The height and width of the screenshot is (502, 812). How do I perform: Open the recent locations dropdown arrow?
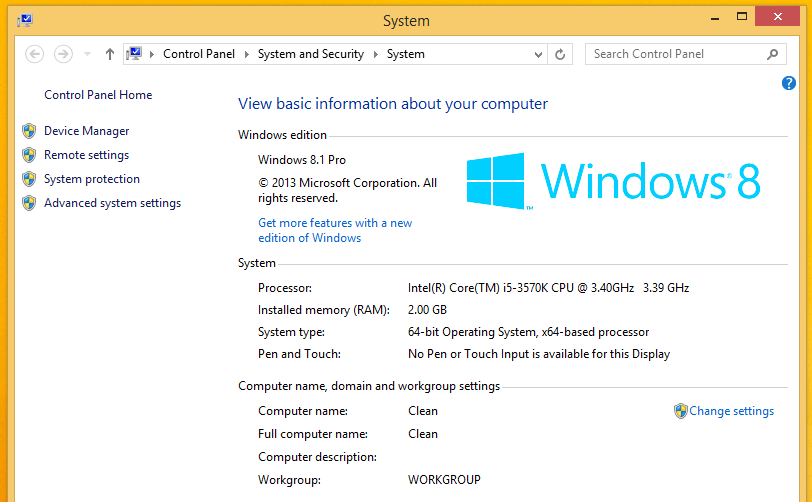[x=87, y=54]
